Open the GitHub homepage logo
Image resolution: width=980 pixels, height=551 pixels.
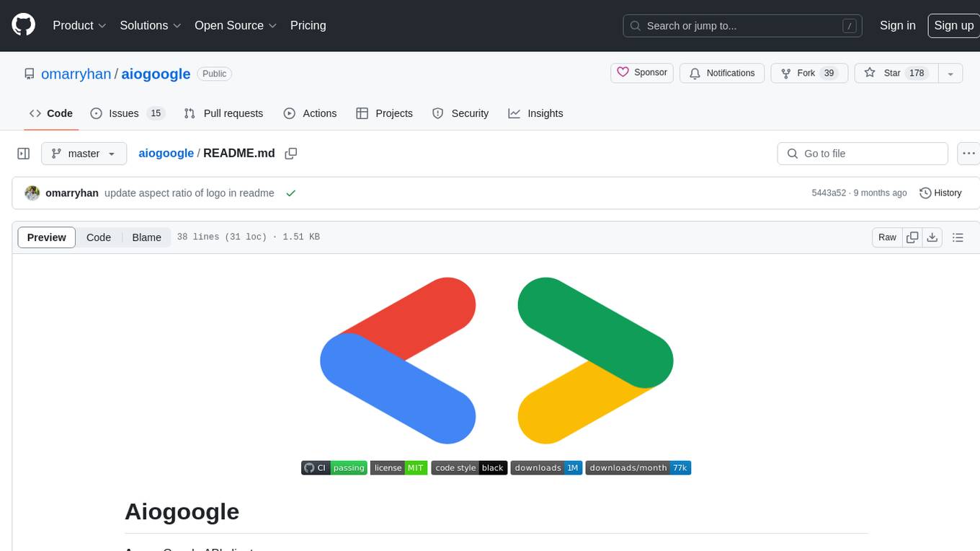pos(24,25)
